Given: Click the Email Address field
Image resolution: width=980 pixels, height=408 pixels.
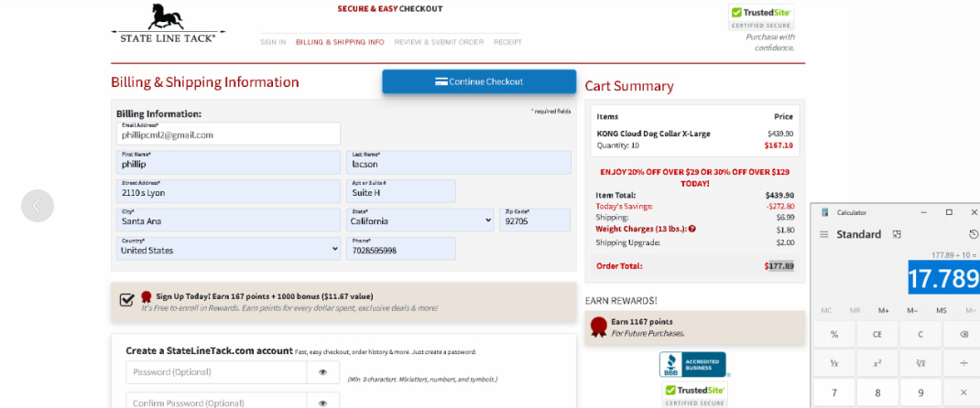Looking at the screenshot, I should (229, 134).
